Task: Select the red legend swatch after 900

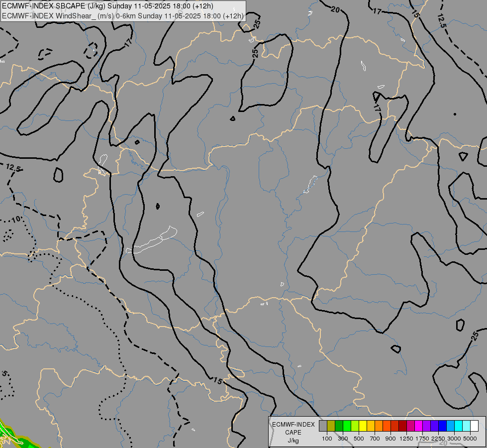Action: tap(395, 426)
